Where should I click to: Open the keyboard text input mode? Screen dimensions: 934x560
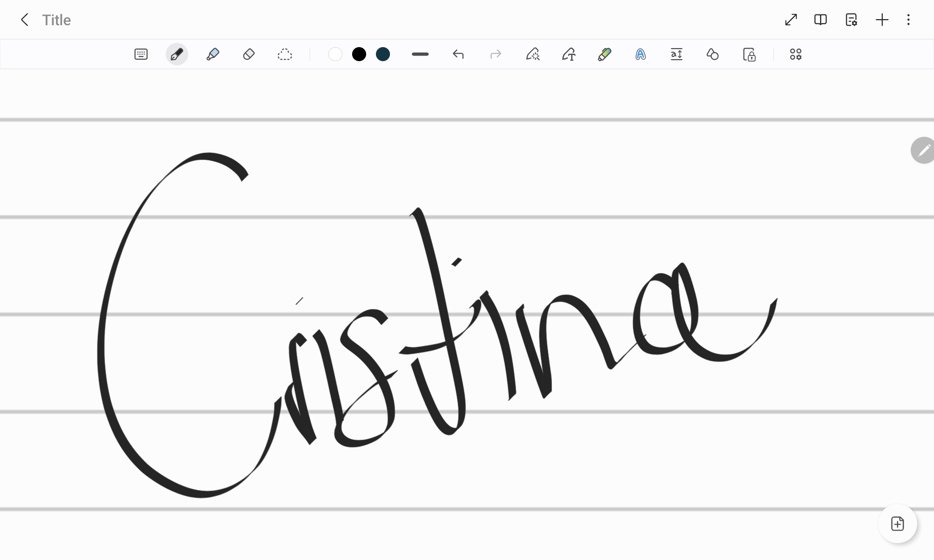click(141, 54)
